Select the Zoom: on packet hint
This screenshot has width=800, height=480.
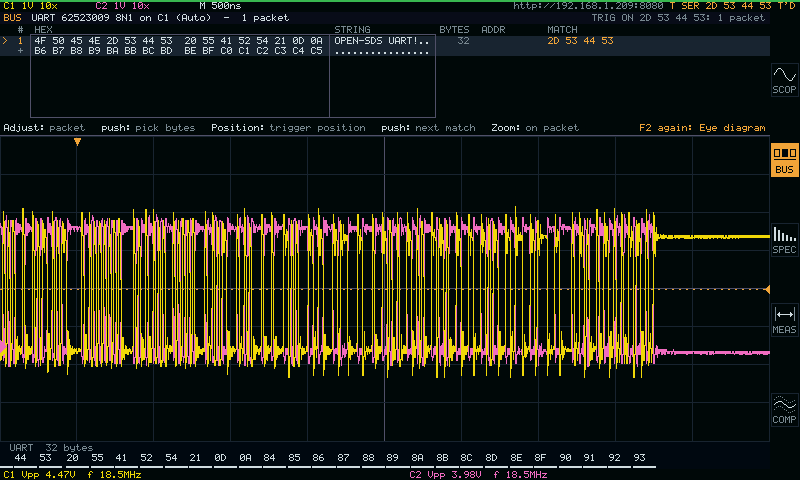click(535, 128)
